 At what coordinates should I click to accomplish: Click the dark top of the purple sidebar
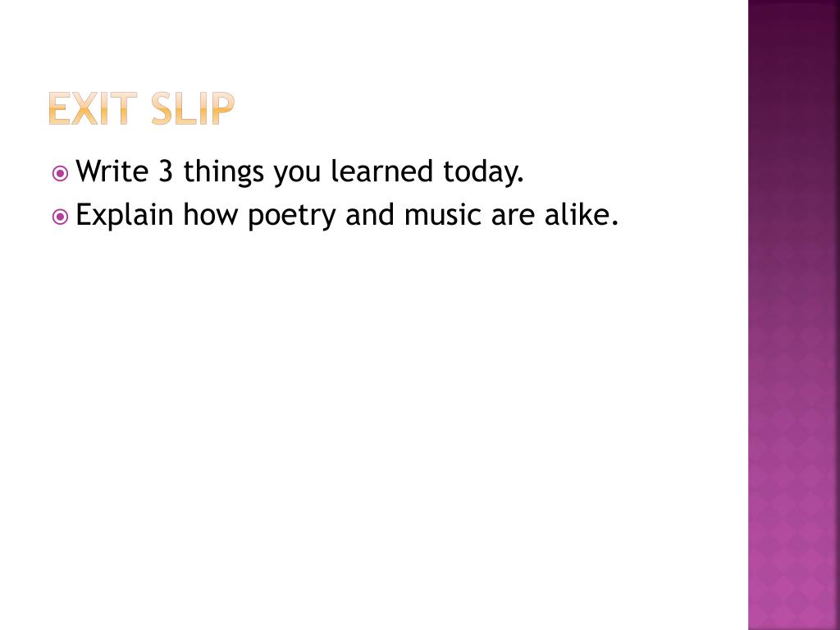pyautogui.click(x=793, y=33)
